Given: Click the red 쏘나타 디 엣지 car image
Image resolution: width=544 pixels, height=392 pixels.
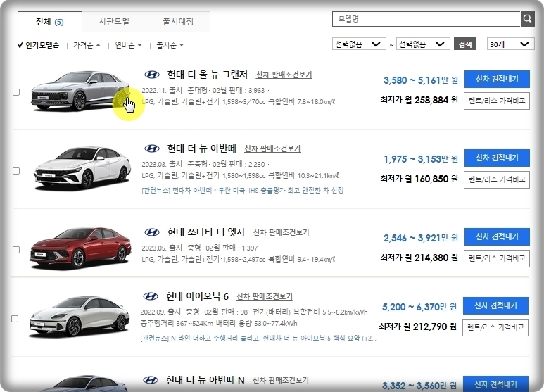Looking at the screenshot, I should (80, 248).
